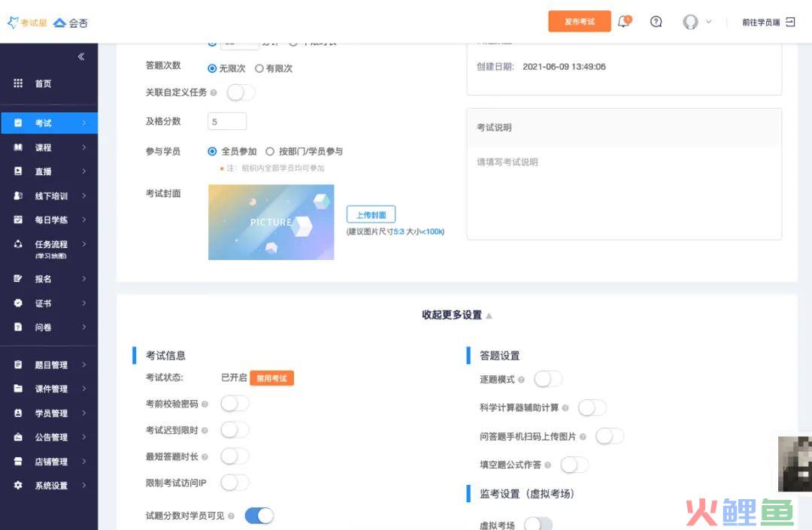Click the 报名 edit icon
The image size is (812, 530).
(x=18, y=278)
